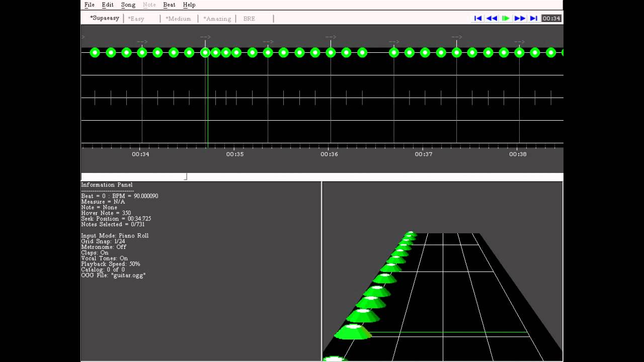The image size is (644, 362).
Task: Select the green note on the seek line
Action: 205,52
